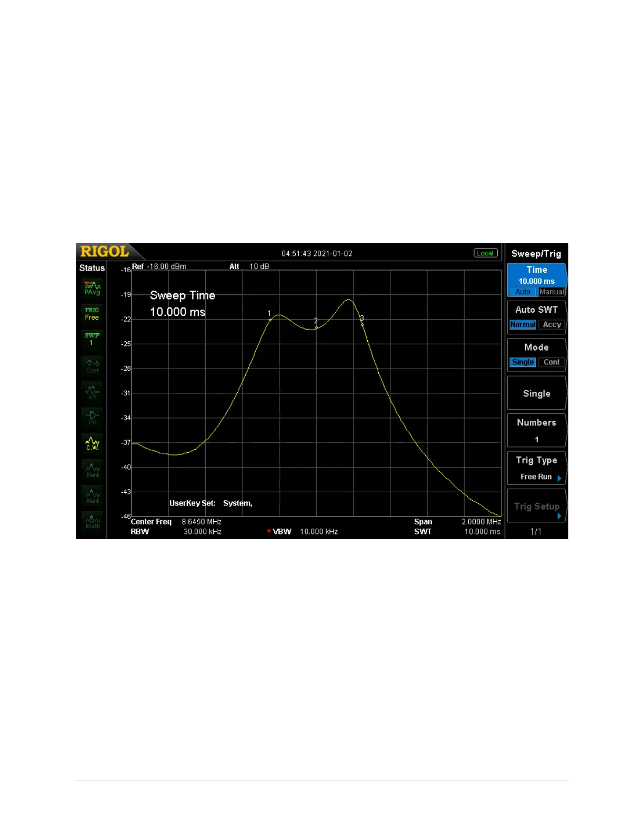Click the RBW 30.000 kHz value
The image size is (644, 834).
[x=203, y=532]
